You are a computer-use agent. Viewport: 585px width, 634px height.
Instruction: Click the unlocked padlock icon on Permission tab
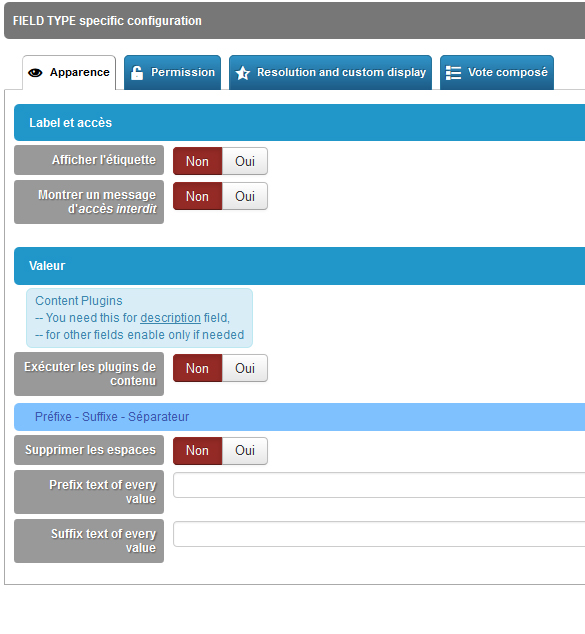pos(137,73)
